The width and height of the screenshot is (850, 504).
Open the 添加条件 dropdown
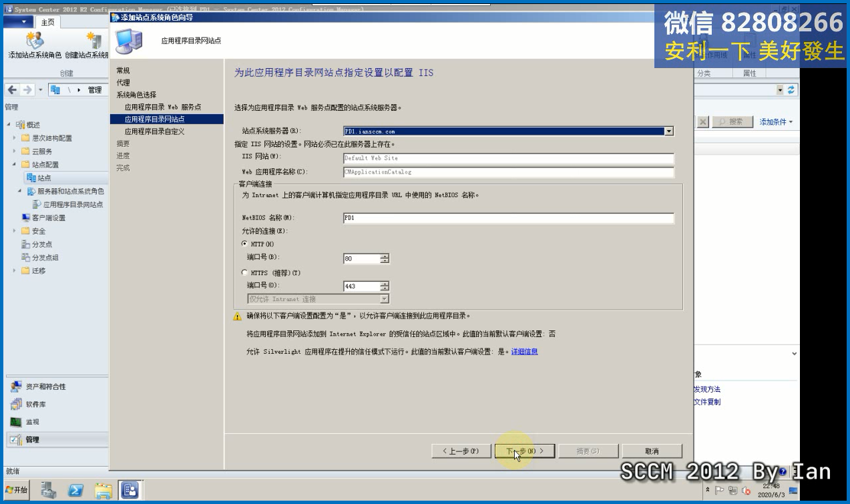(x=777, y=122)
